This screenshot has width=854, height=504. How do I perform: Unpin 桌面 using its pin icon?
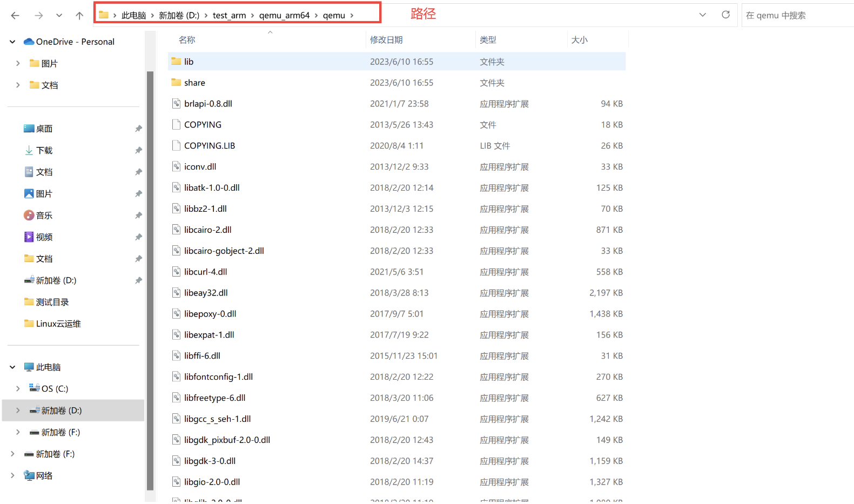(x=138, y=129)
